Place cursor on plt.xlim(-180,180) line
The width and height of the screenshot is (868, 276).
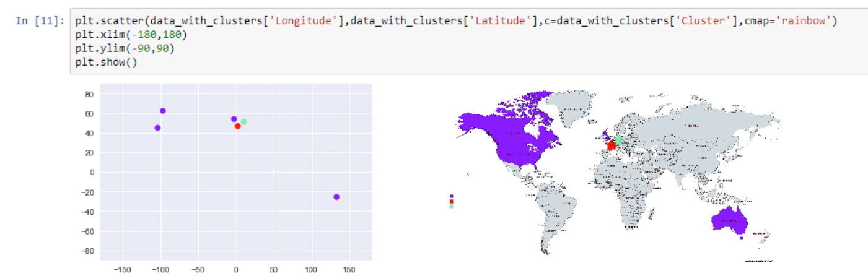[131, 35]
